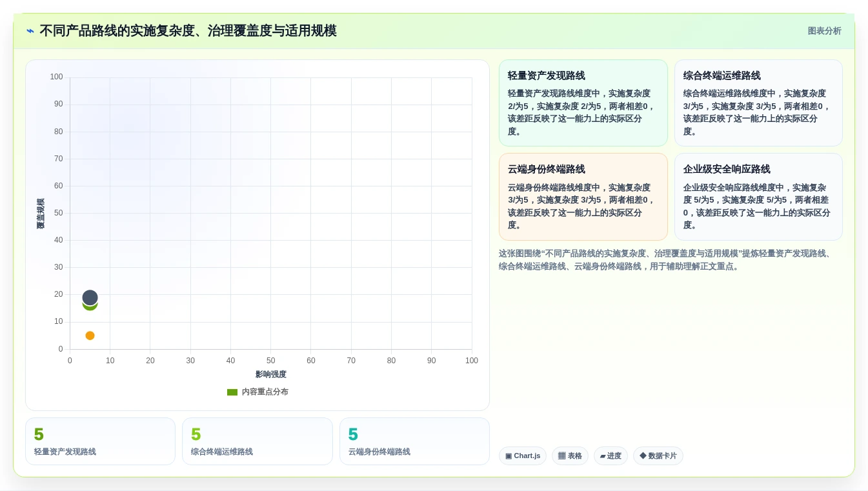This screenshot has width=868, height=491.
Task: Select the 表格 tag chip
Action: pos(570,456)
